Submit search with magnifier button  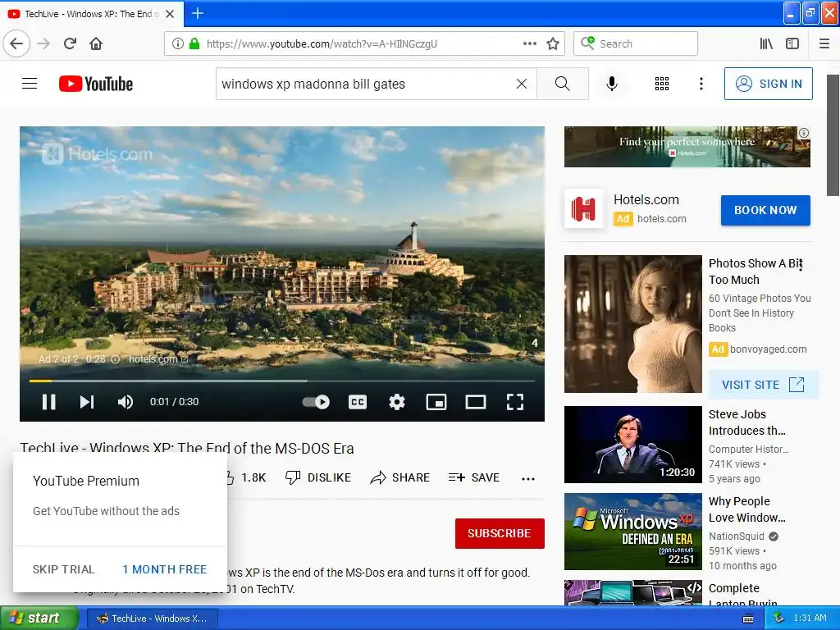coord(563,84)
